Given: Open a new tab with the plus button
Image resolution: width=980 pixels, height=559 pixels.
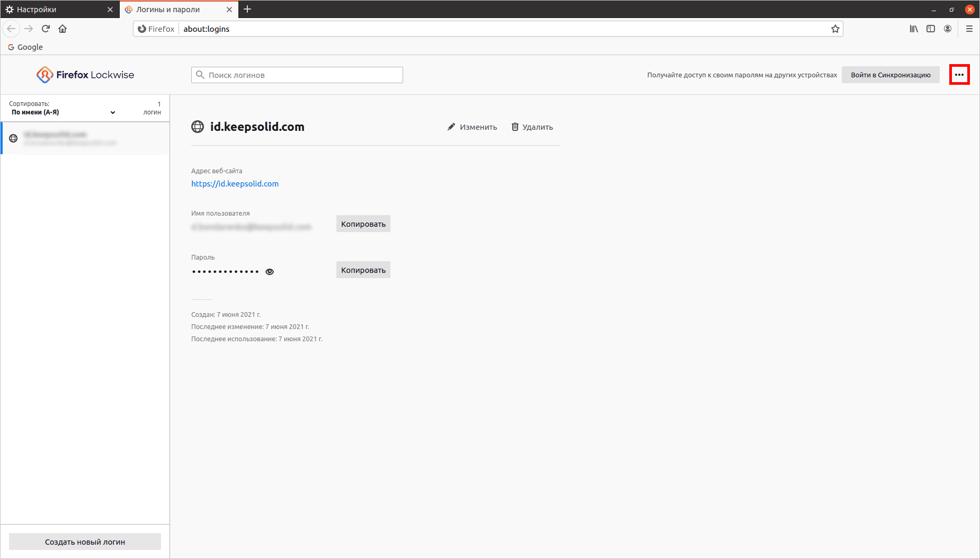Looking at the screenshot, I should (247, 10).
